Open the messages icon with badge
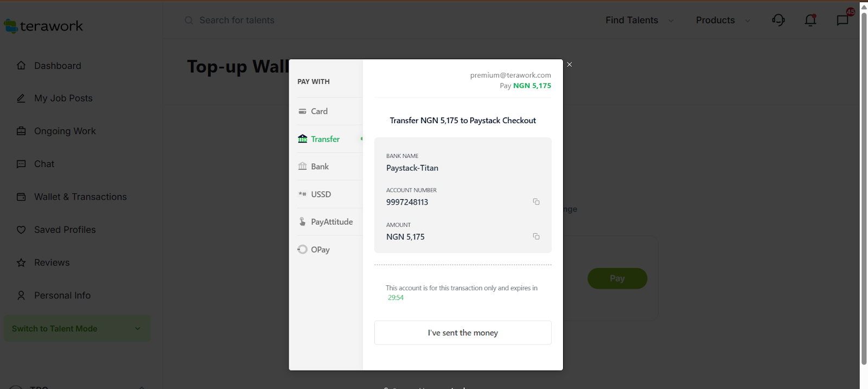 coord(843,20)
